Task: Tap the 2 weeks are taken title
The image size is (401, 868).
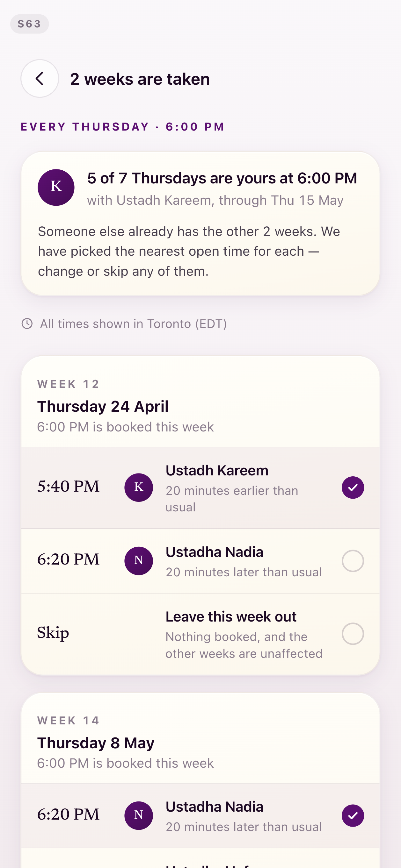Action: click(140, 79)
